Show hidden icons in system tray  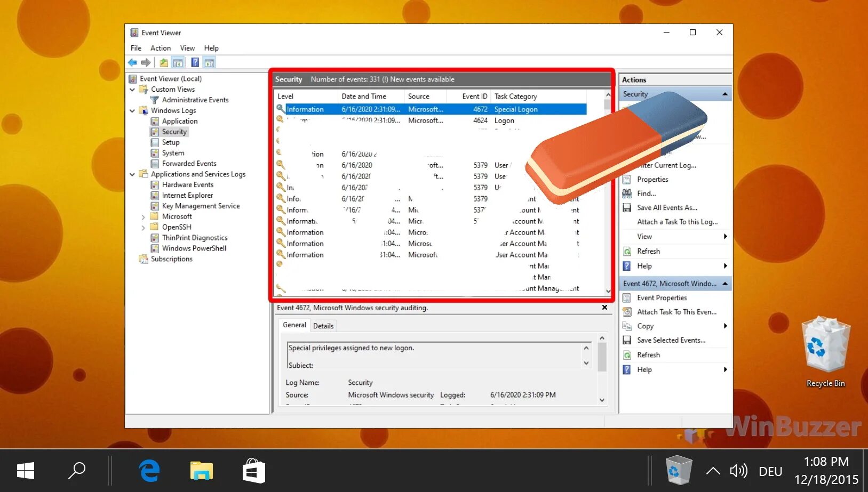(713, 471)
